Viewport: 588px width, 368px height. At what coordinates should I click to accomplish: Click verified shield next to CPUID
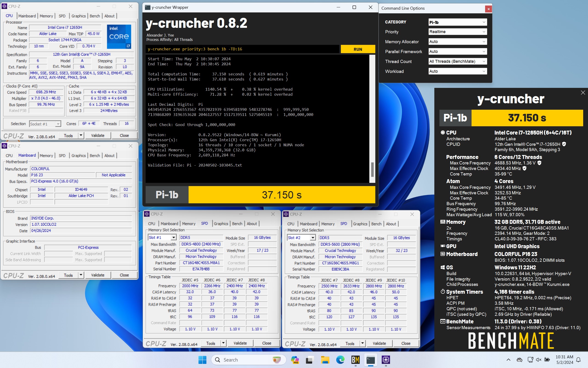564,144
